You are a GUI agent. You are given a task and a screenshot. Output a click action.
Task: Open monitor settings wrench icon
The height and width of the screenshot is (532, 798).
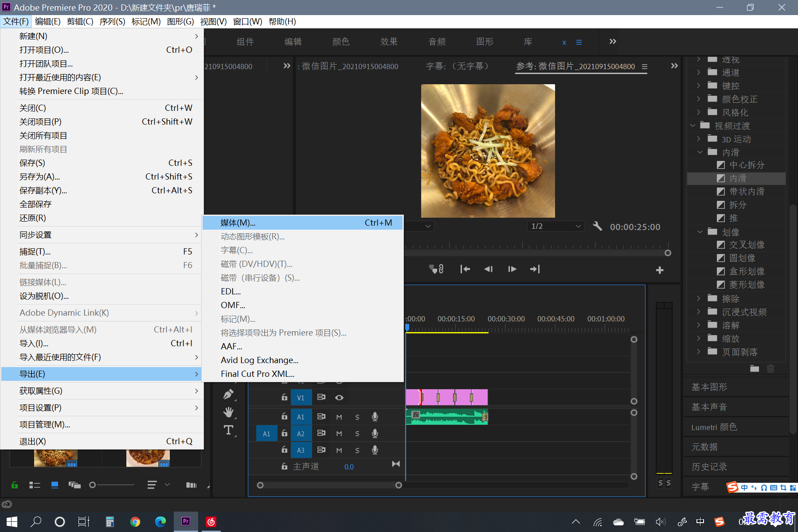pos(597,226)
